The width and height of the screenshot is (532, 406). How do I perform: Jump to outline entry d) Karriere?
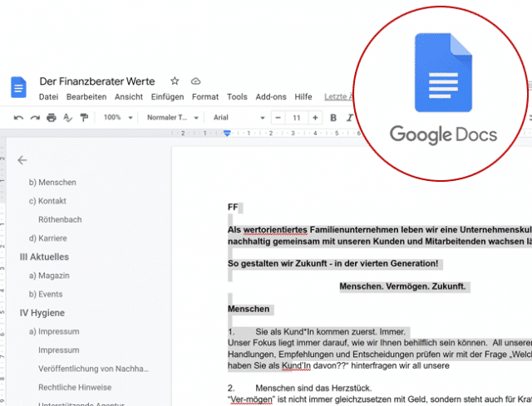coord(48,238)
